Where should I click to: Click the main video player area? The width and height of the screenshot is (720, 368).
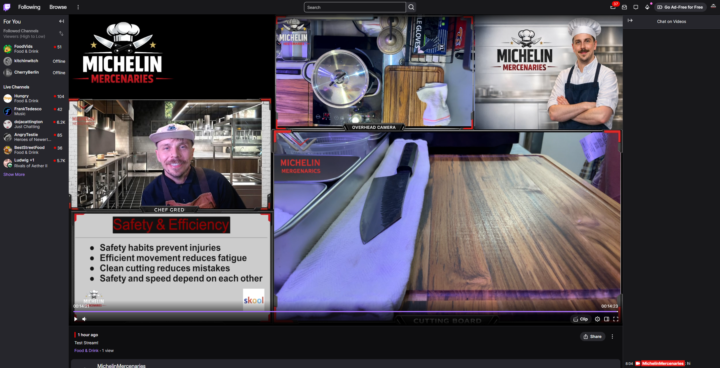[x=345, y=170]
